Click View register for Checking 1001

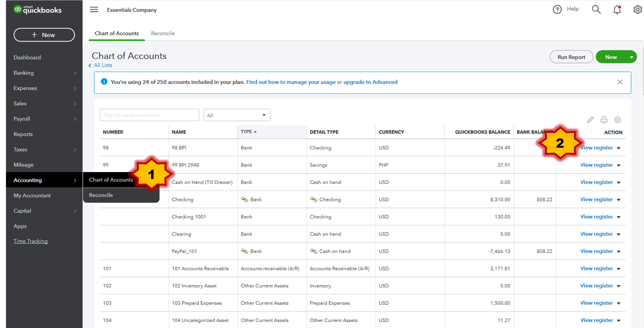[x=596, y=217]
